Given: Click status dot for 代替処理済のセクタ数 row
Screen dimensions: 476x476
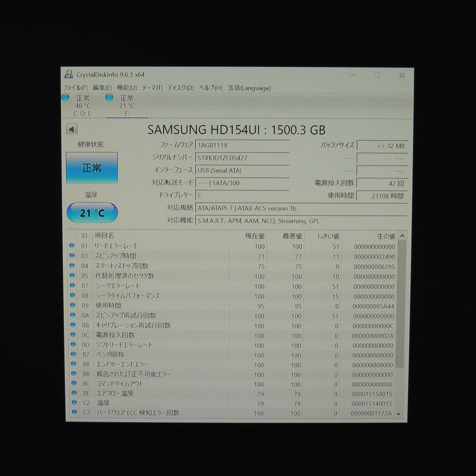Looking at the screenshot, I should [x=72, y=275].
